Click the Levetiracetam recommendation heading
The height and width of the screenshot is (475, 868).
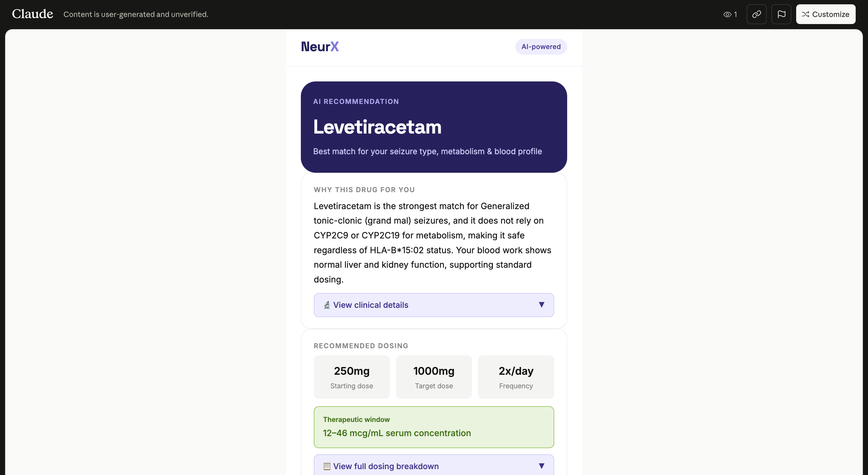click(377, 127)
